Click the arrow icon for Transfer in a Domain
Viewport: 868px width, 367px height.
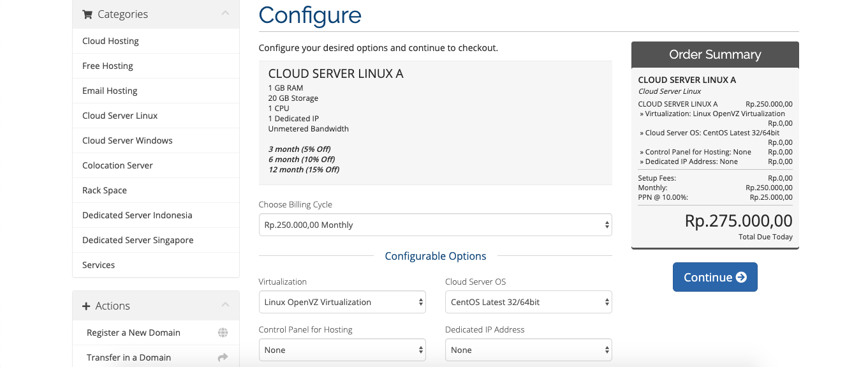(223, 357)
